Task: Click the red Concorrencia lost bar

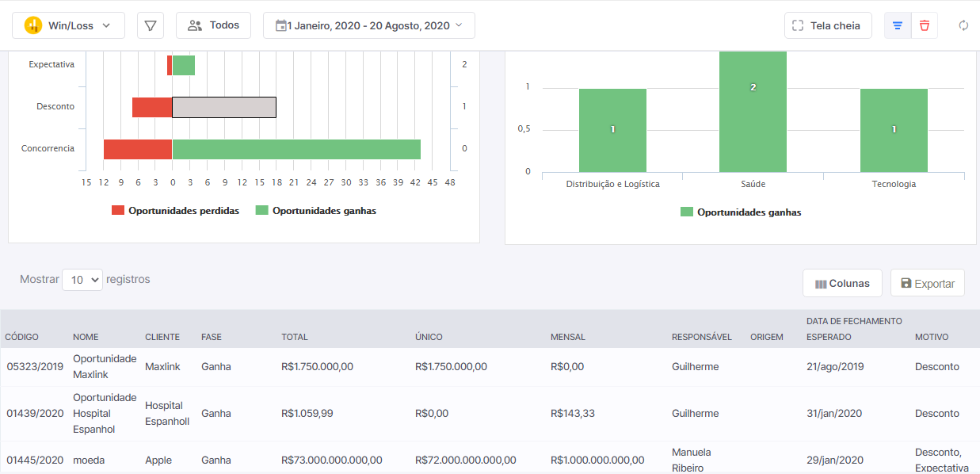Action: coord(138,149)
